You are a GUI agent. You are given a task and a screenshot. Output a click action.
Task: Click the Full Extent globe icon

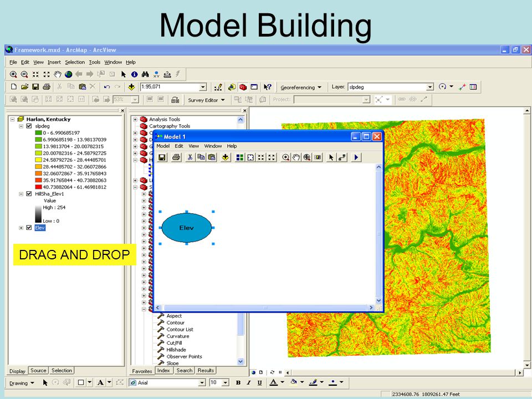[x=69, y=74]
